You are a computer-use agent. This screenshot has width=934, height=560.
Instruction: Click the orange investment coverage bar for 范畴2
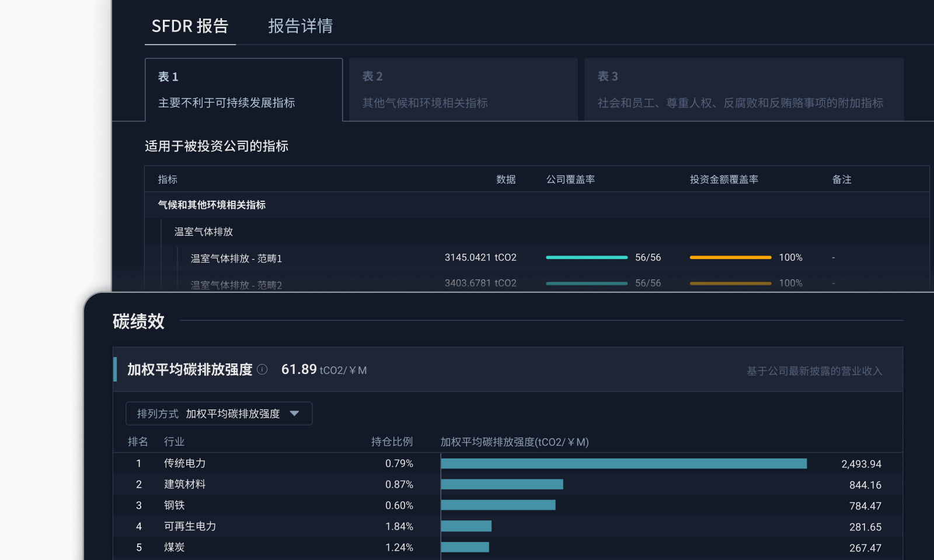tap(730, 283)
